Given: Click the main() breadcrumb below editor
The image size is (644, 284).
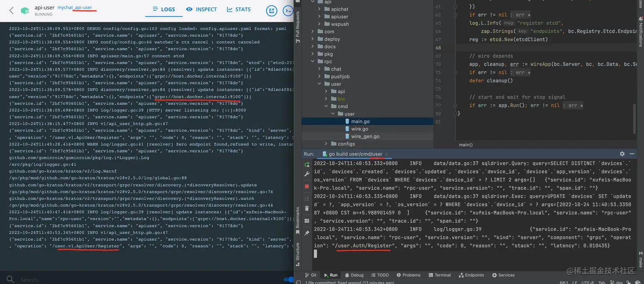Looking at the screenshot, I should (466, 145).
